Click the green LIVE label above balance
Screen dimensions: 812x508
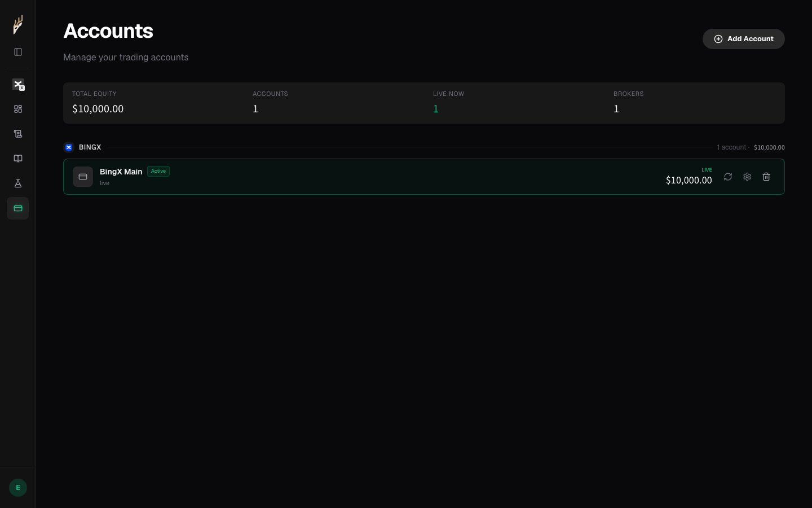(x=707, y=170)
